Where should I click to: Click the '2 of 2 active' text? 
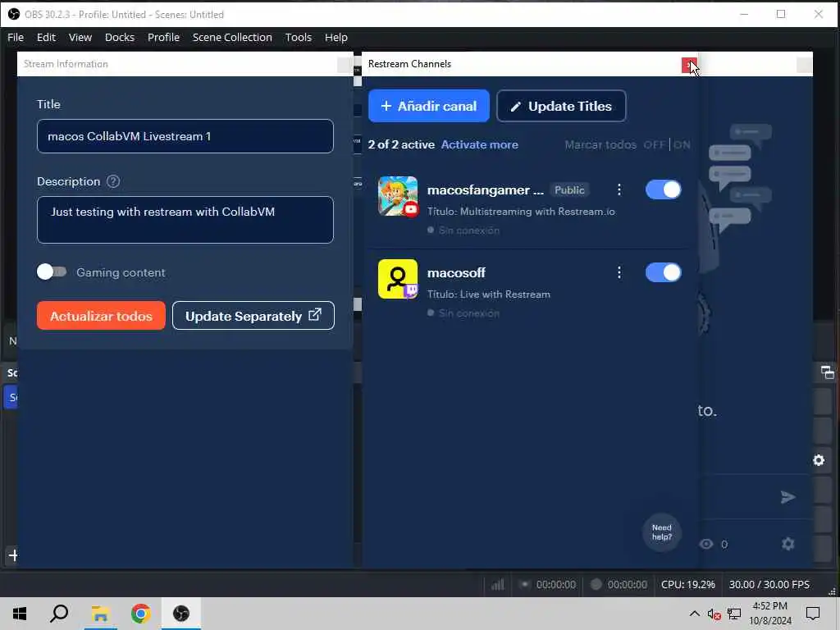click(x=401, y=144)
